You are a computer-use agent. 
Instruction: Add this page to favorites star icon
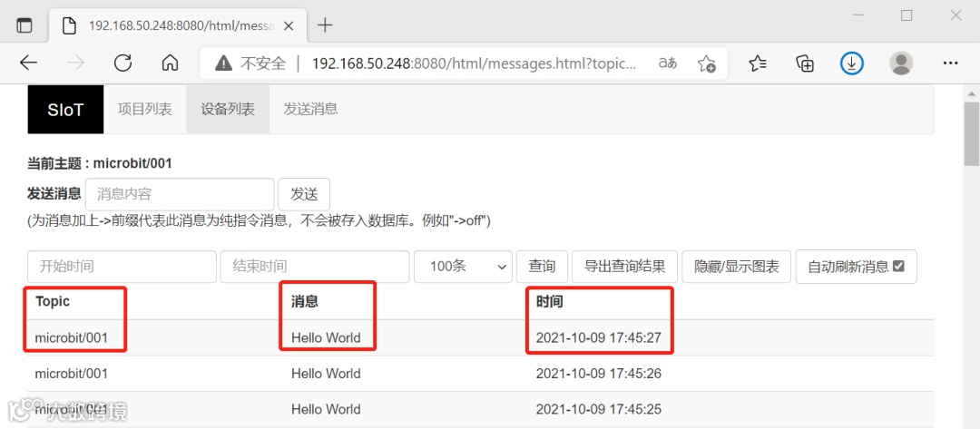point(707,63)
